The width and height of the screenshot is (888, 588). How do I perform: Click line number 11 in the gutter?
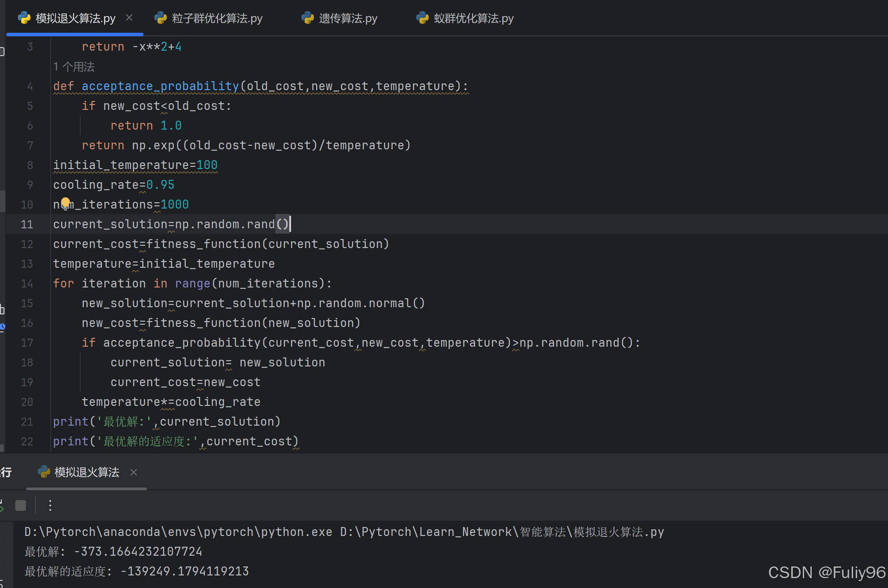coord(27,224)
